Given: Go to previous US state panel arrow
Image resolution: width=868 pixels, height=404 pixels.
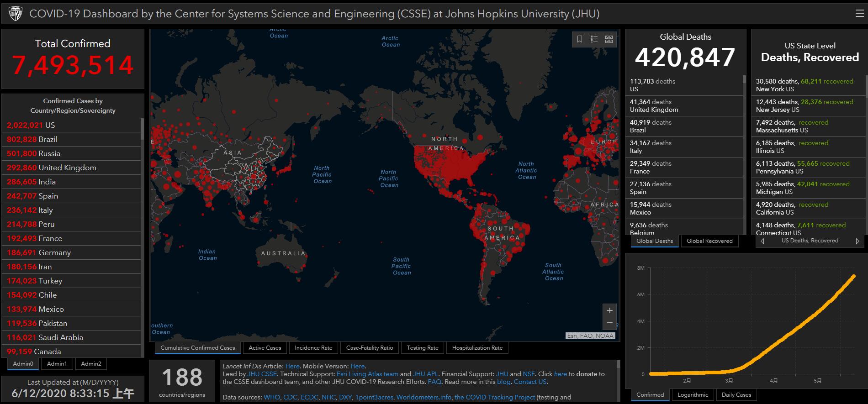Looking at the screenshot, I should (x=762, y=241).
